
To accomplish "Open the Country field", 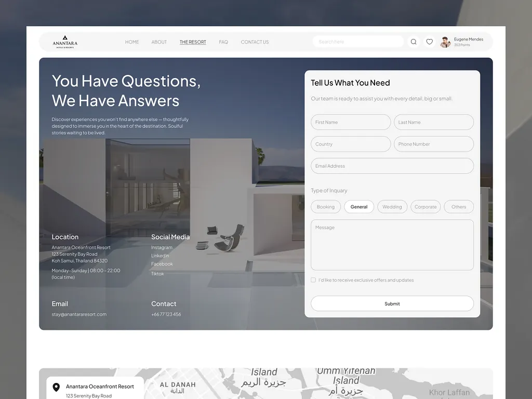I will [x=351, y=144].
